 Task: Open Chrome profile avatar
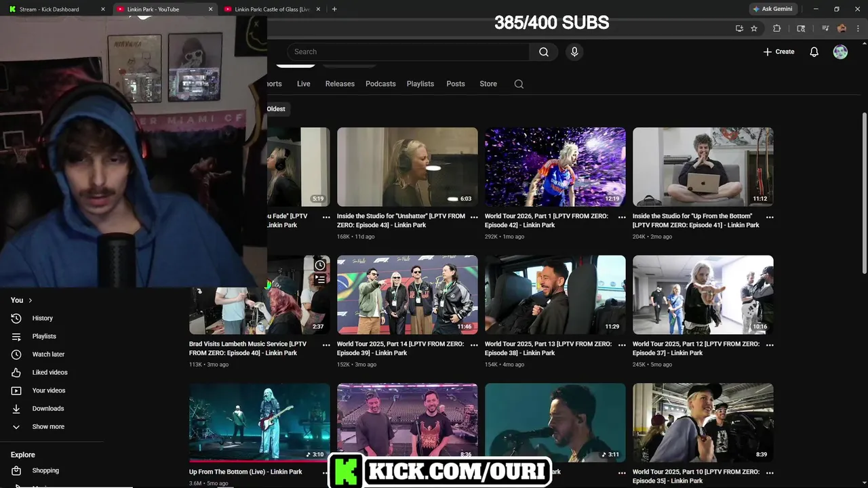[x=842, y=28]
